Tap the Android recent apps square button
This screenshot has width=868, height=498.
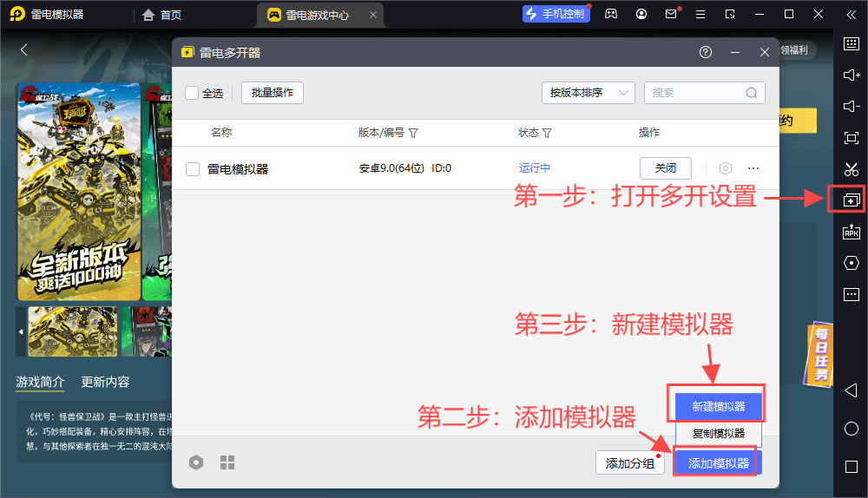click(852, 467)
